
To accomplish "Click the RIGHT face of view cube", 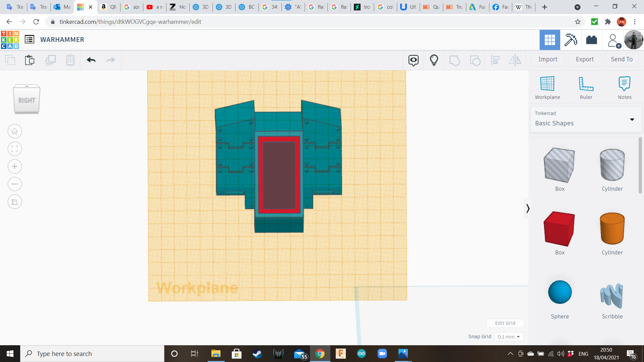I will click(x=27, y=100).
